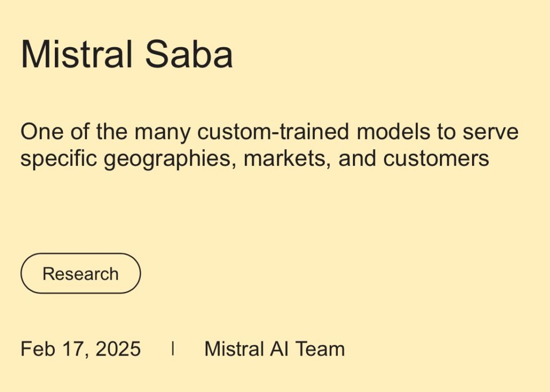
Task: Click the word specific starting the second line
Action: (59, 159)
